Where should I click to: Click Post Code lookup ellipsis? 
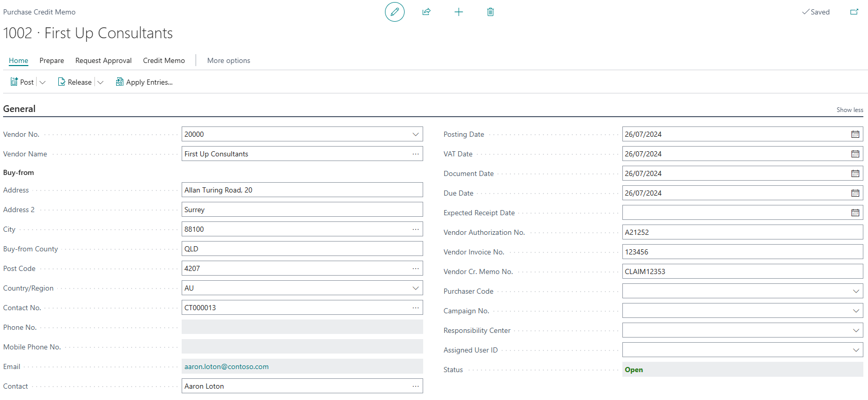tap(415, 268)
